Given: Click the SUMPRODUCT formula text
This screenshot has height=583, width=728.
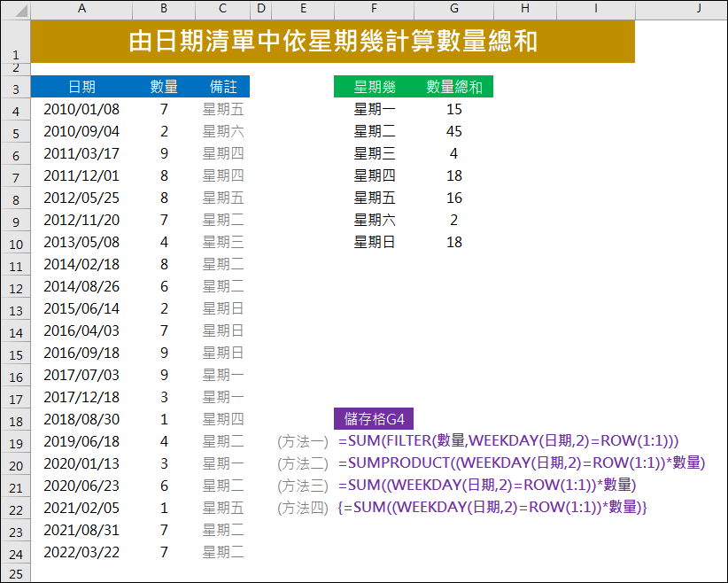Looking at the screenshot, I should [522, 463].
